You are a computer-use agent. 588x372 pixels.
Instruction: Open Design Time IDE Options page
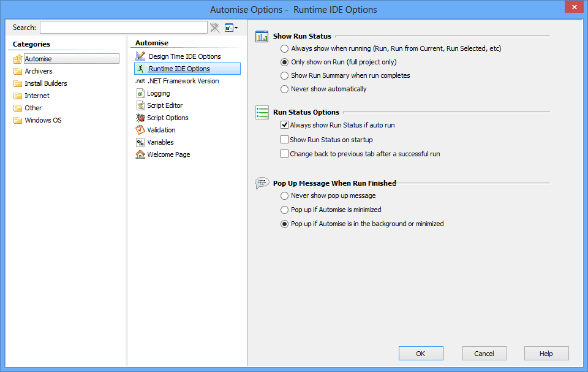coord(185,56)
